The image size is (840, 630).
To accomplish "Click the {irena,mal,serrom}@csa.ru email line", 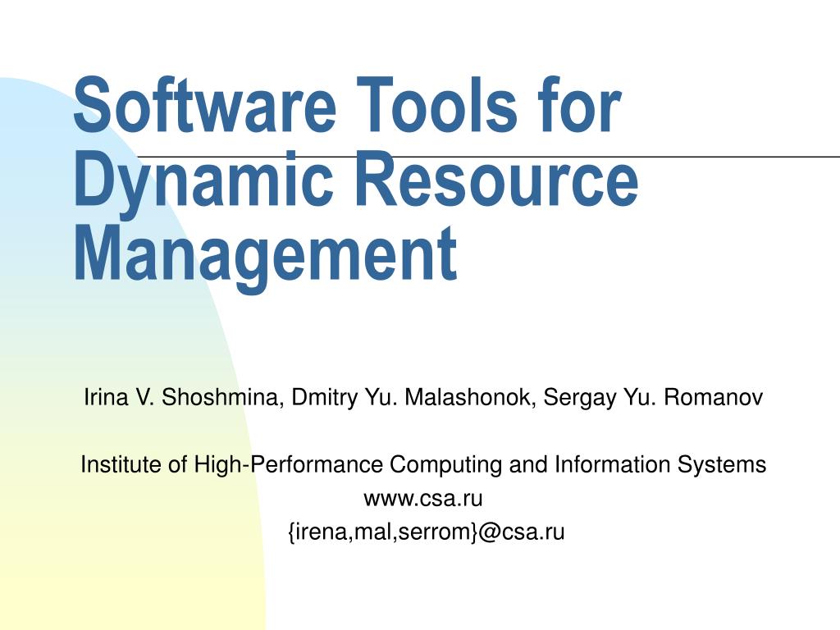I will coord(427,532).
